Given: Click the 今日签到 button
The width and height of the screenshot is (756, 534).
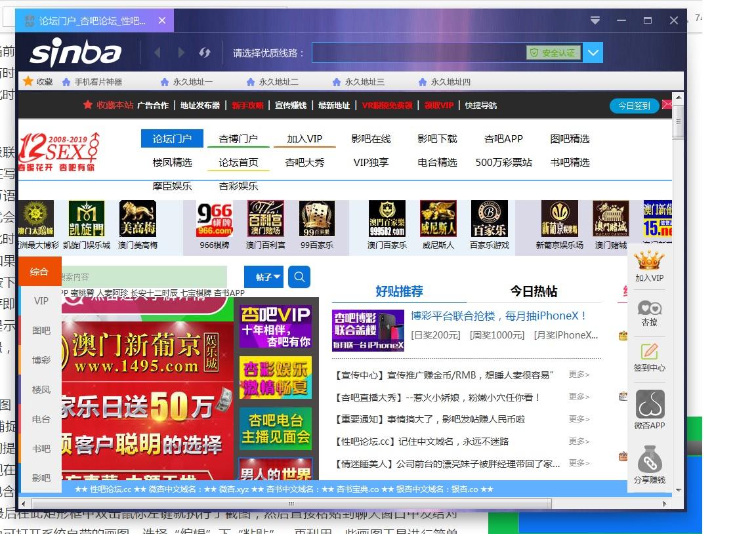Looking at the screenshot, I should pos(634,106).
